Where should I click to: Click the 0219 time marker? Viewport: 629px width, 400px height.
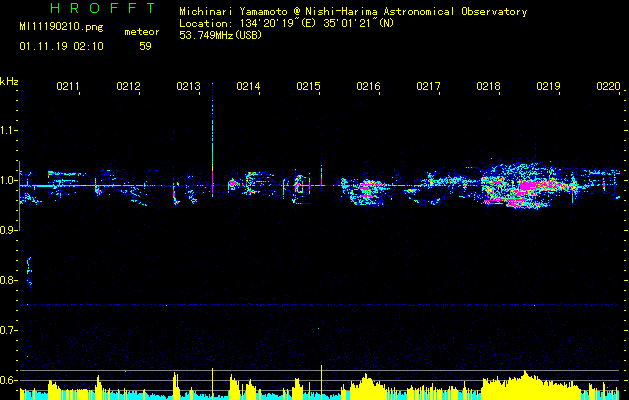click(x=548, y=86)
